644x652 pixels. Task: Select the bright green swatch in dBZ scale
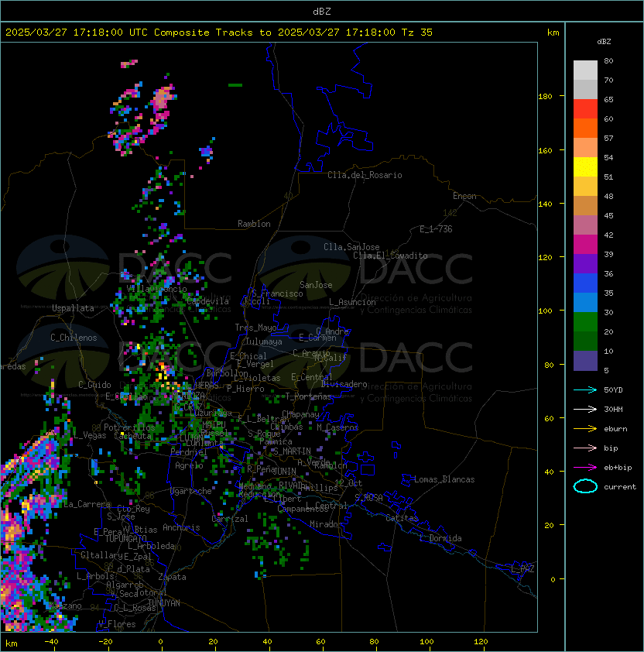click(585, 322)
